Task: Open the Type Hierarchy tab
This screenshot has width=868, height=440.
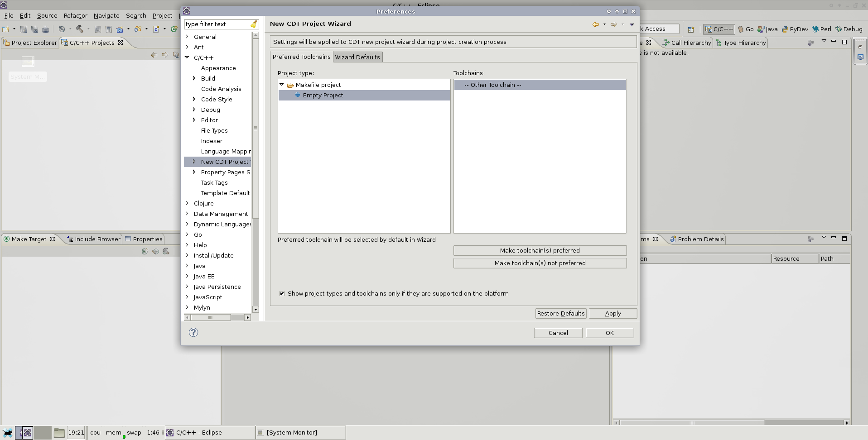Action: [x=741, y=43]
